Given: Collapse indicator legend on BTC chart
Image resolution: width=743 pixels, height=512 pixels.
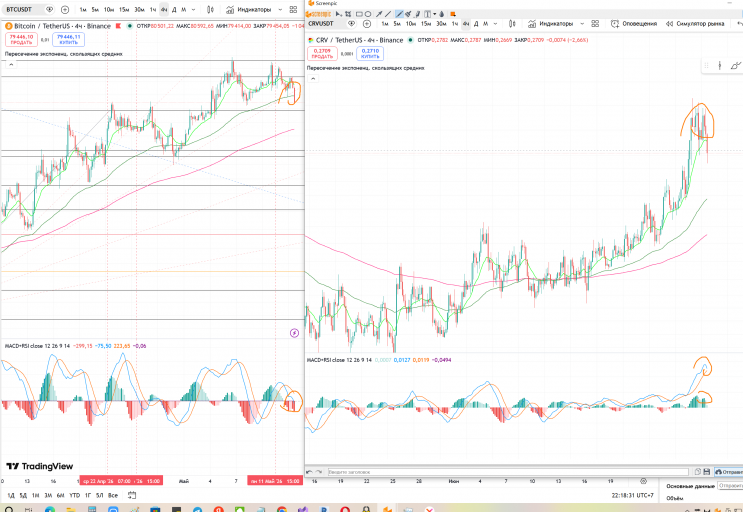Looking at the screenshot, I should (x=11, y=64).
